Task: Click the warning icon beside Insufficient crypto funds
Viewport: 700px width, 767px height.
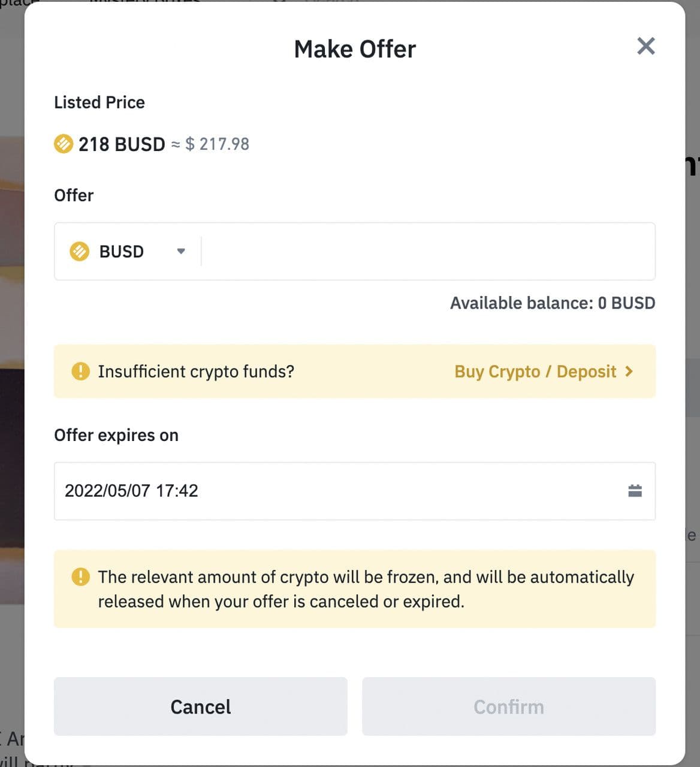Action: point(80,372)
